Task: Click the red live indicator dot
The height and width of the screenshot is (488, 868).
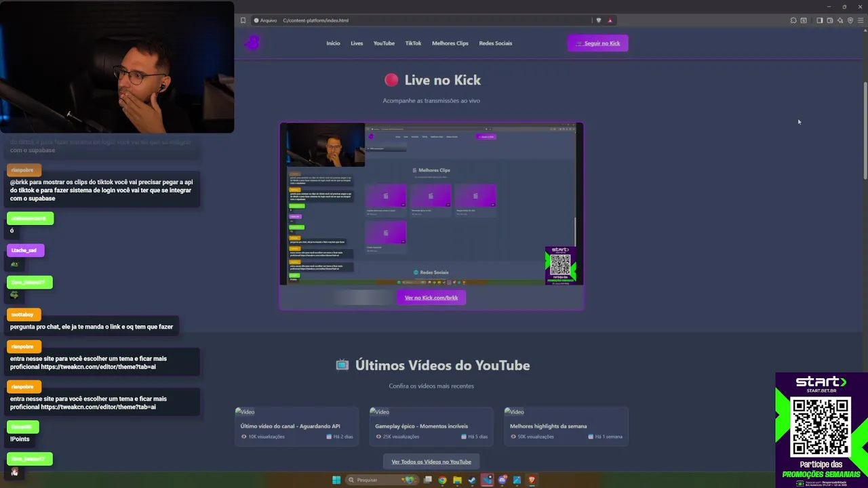Action: click(391, 80)
